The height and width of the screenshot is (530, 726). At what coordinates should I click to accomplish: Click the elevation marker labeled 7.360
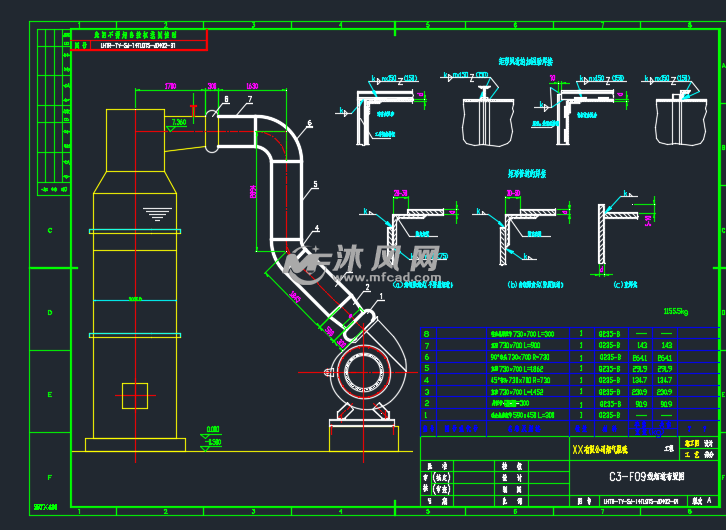[x=178, y=122]
